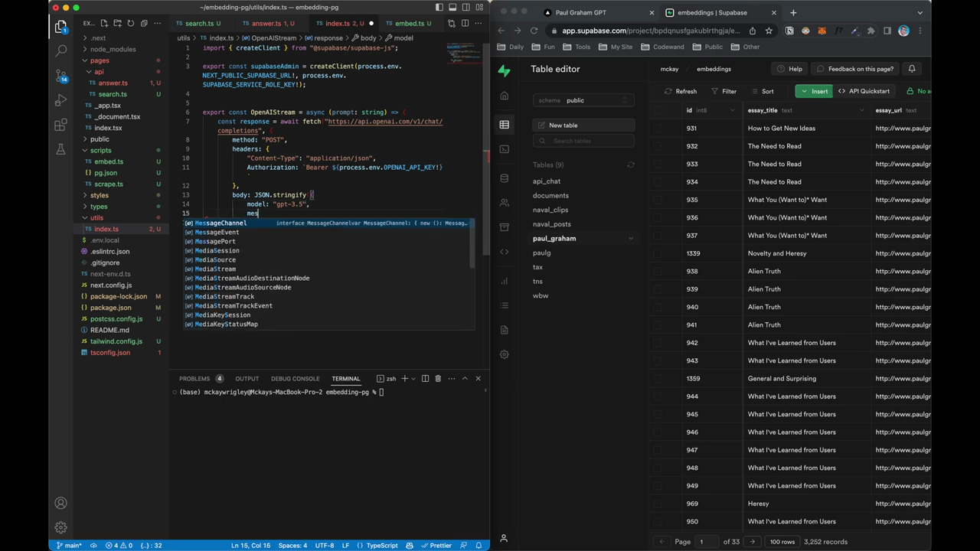The height and width of the screenshot is (551, 980).
Task: Kill terminal with trash icon
Action: click(x=438, y=378)
